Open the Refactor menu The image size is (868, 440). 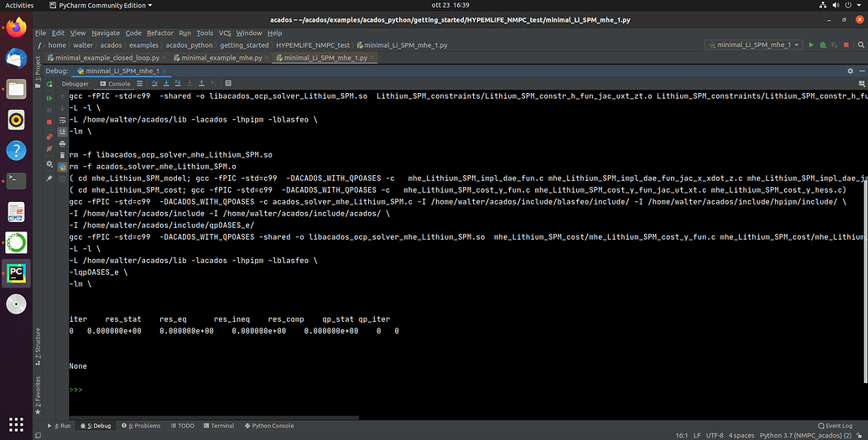tap(160, 34)
